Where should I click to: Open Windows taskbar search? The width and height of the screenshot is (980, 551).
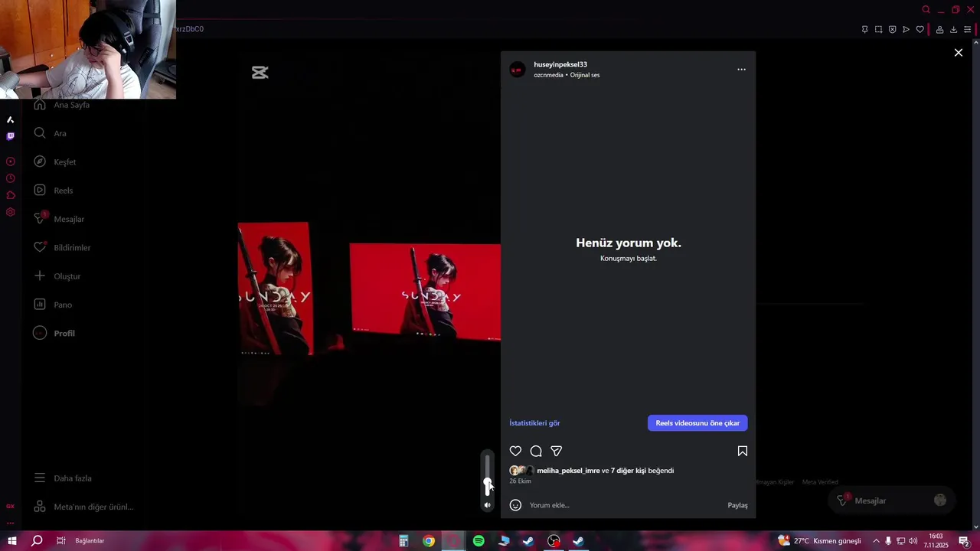(37, 541)
